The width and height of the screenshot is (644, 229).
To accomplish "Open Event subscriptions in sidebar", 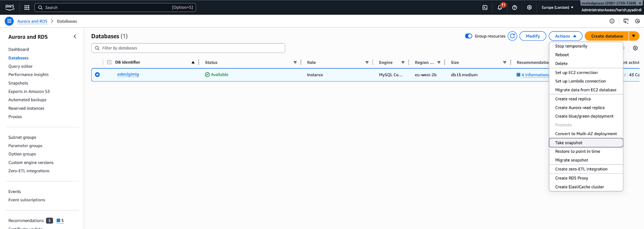I will point(27,200).
